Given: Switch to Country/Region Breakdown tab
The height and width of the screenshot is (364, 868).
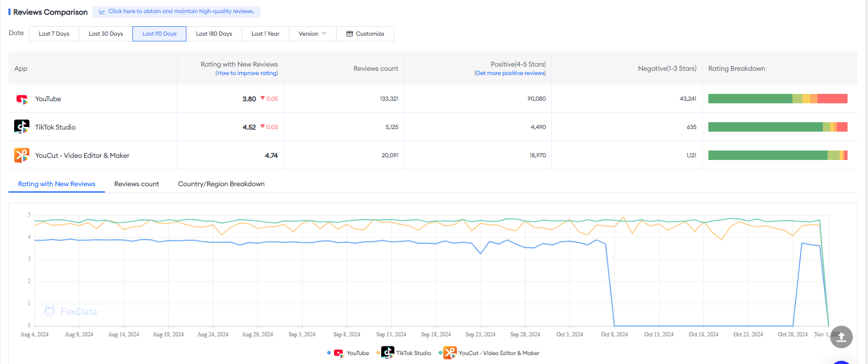Looking at the screenshot, I should point(221,184).
